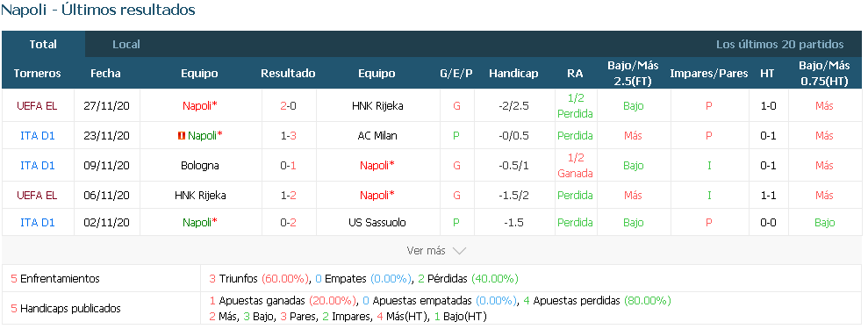Click the Resultado column header
The image size is (868, 329).
coord(288,74)
